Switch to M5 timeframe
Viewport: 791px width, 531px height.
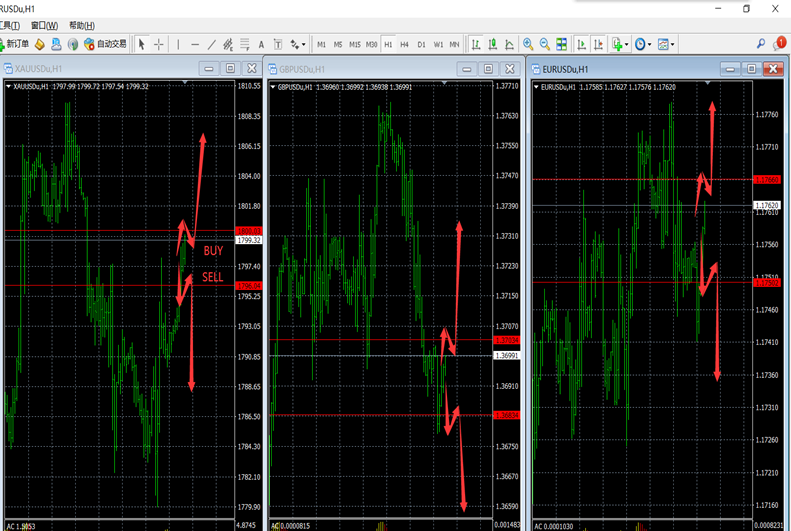point(338,44)
